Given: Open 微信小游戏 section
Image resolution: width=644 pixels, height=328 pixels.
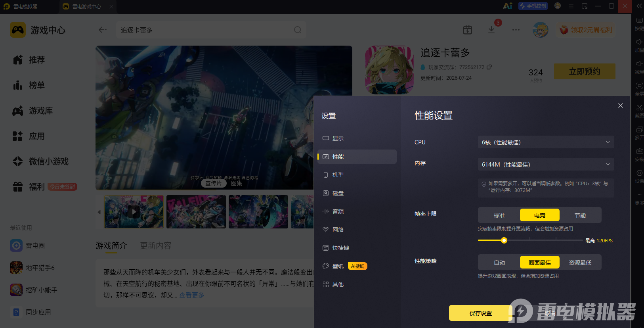Looking at the screenshot, I should click(40, 161).
